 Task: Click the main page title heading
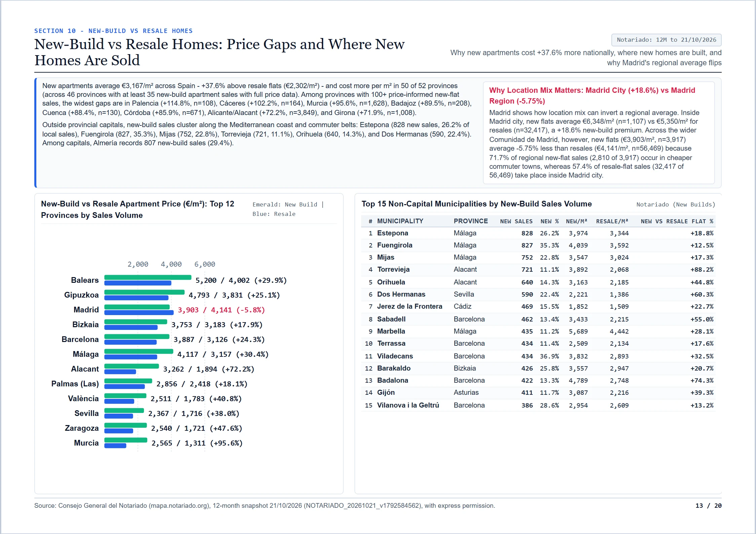point(219,52)
